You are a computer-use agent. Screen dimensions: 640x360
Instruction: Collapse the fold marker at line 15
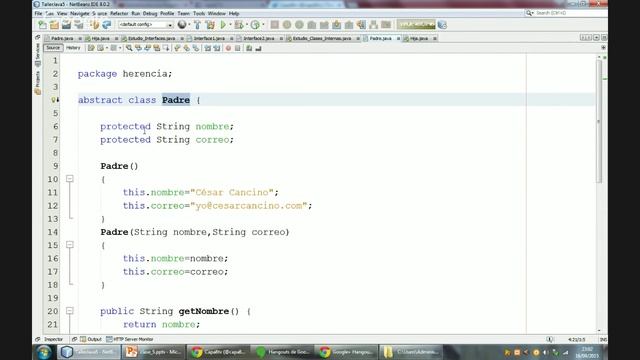click(70, 244)
